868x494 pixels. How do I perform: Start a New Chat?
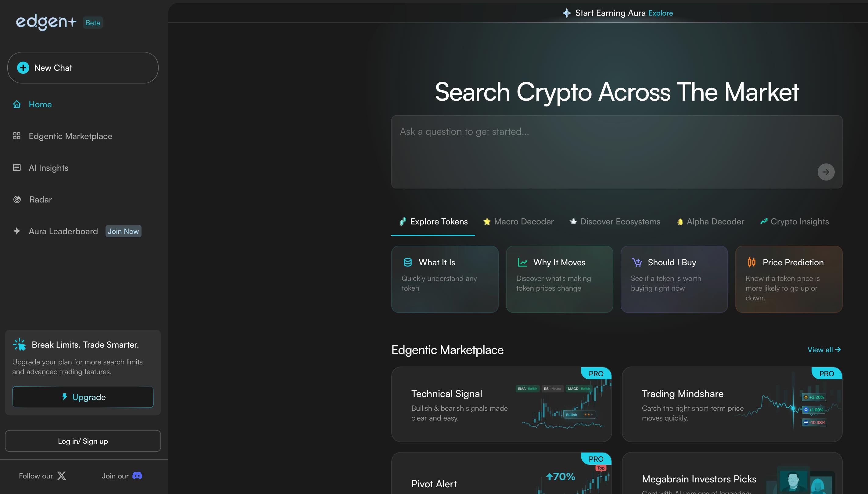(x=83, y=68)
